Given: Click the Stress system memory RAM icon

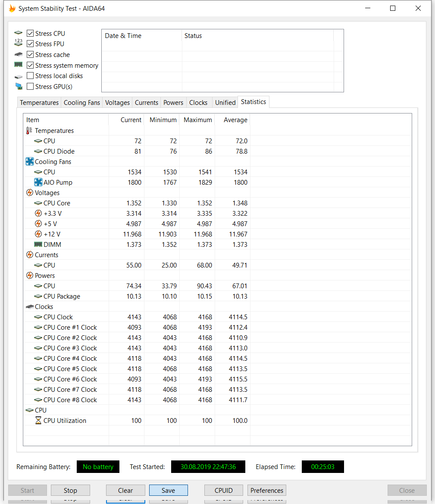Looking at the screenshot, I should pyautogui.click(x=18, y=65).
